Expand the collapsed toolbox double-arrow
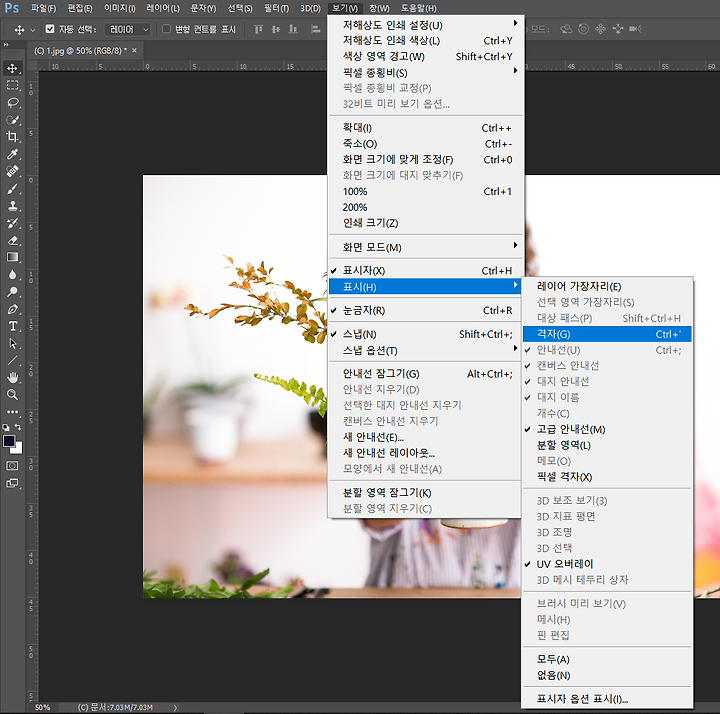 pyautogui.click(x=6, y=45)
